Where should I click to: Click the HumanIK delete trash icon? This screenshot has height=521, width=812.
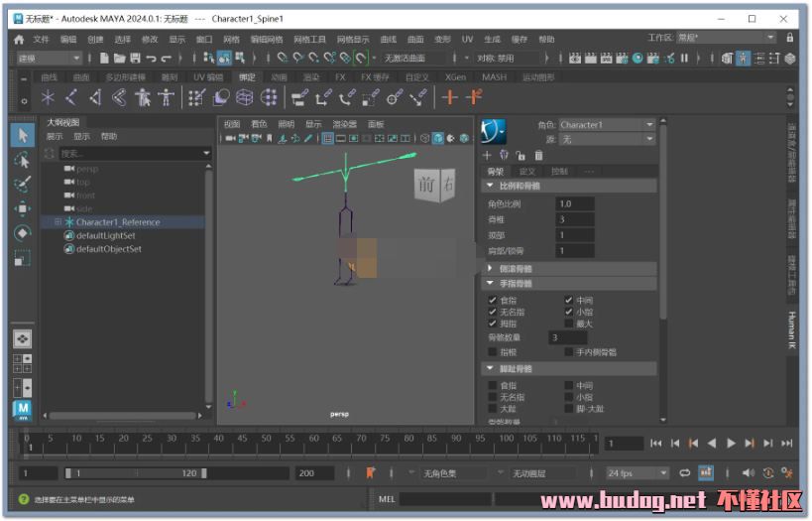(538, 155)
